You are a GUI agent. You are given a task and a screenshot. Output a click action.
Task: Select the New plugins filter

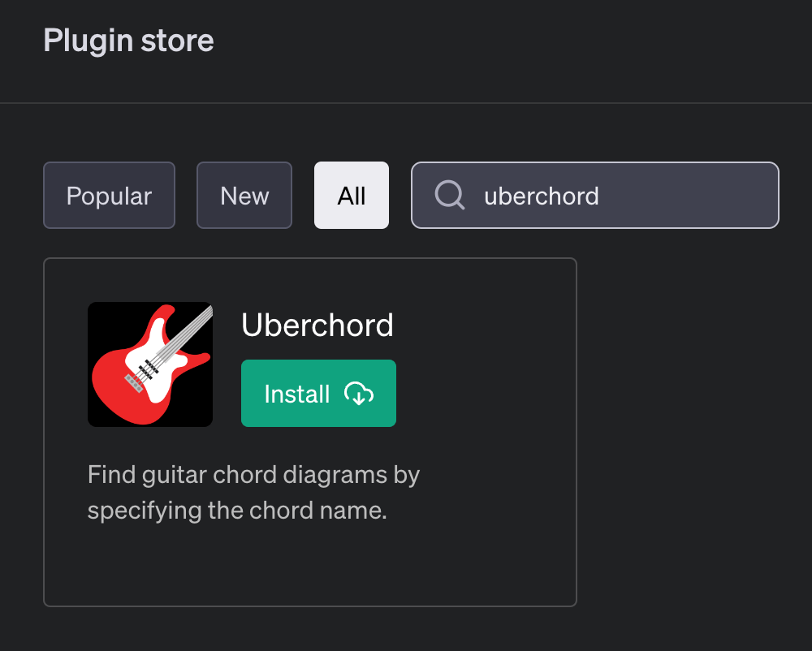[x=244, y=195]
